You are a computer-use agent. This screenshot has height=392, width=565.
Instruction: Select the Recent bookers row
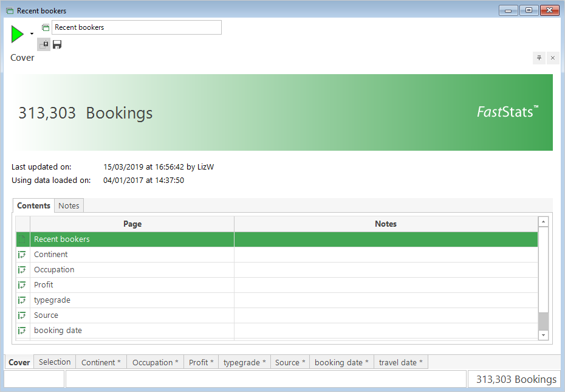(x=277, y=239)
